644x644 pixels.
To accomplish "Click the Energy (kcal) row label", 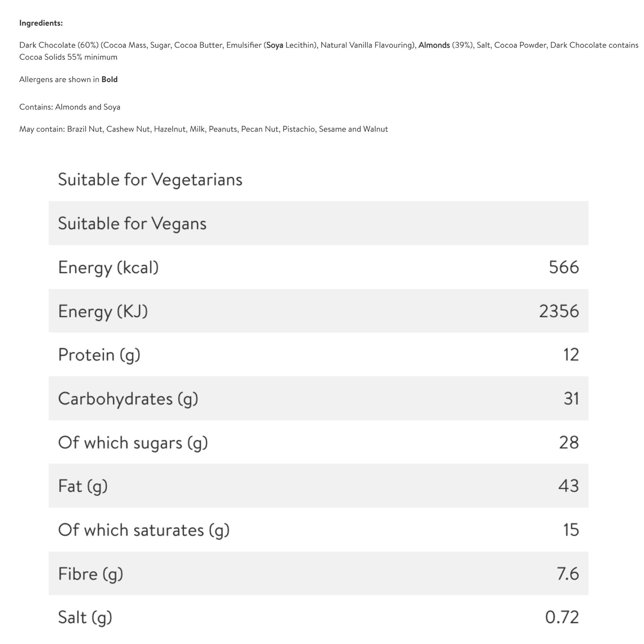I will (108, 267).
